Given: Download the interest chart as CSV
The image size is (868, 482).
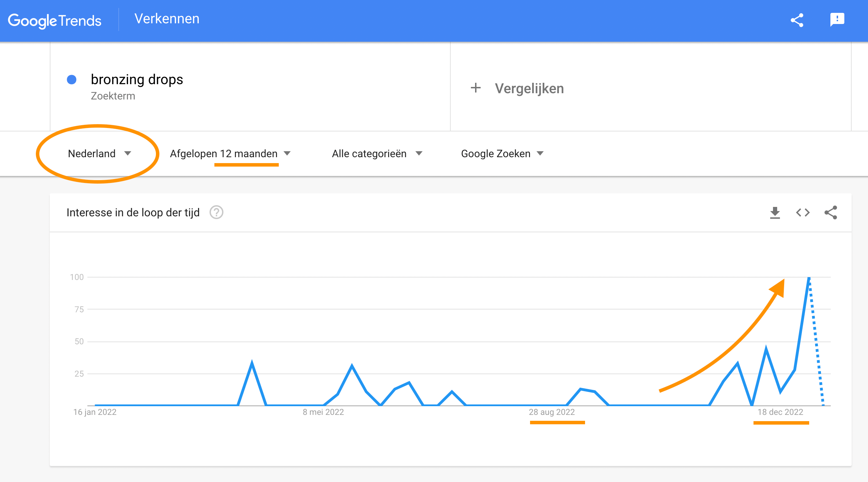Looking at the screenshot, I should (x=775, y=212).
